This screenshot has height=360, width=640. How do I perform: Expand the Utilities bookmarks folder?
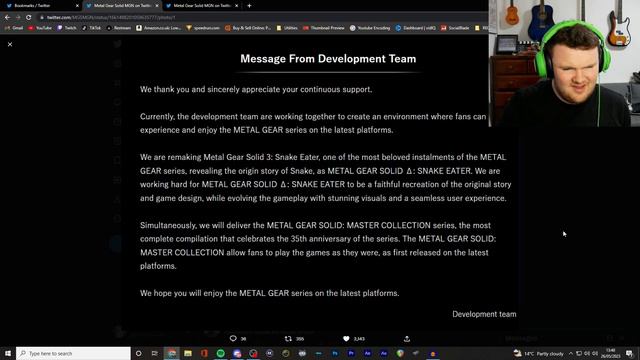[x=287, y=28]
